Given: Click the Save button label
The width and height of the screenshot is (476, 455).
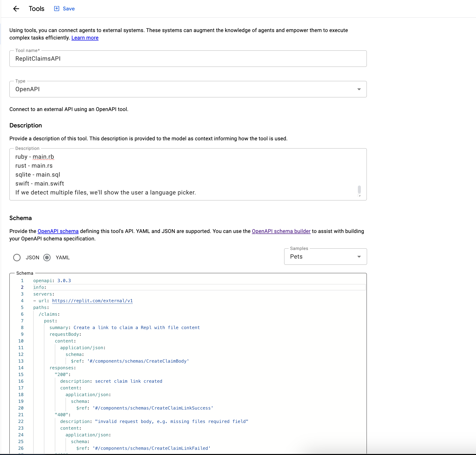Looking at the screenshot, I should 69,9.
